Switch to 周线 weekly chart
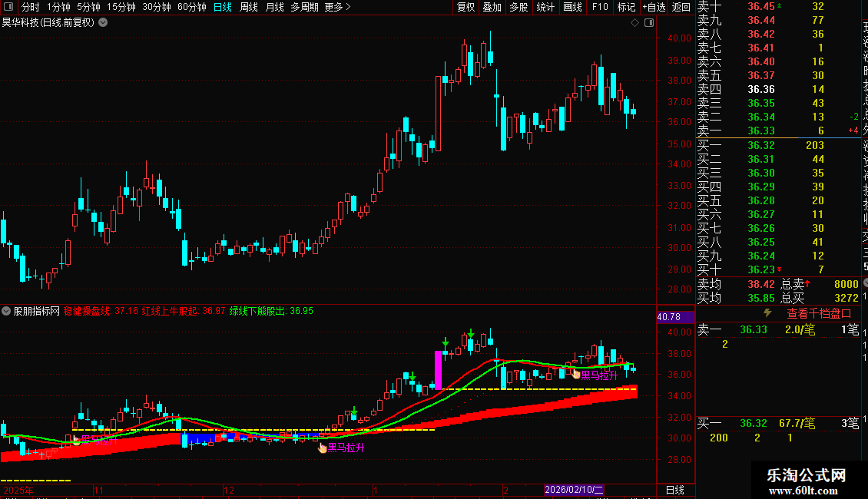The height and width of the screenshot is (499, 868). point(249,7)
